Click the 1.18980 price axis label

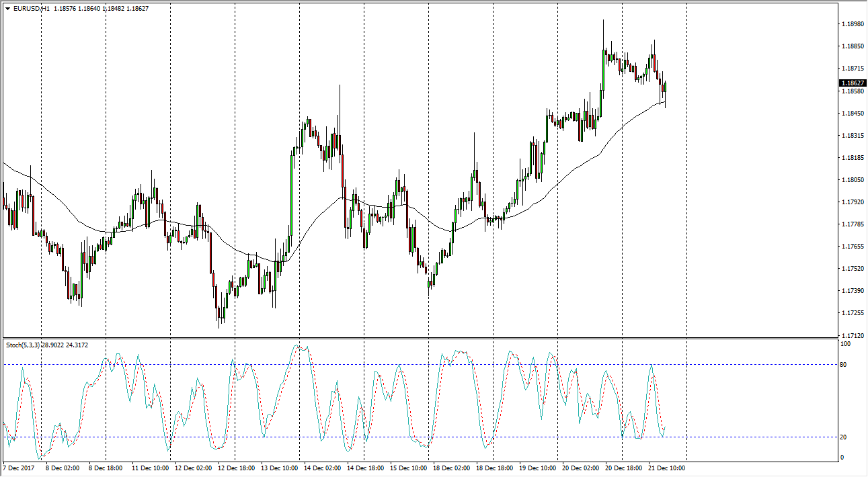pos(853,24)
